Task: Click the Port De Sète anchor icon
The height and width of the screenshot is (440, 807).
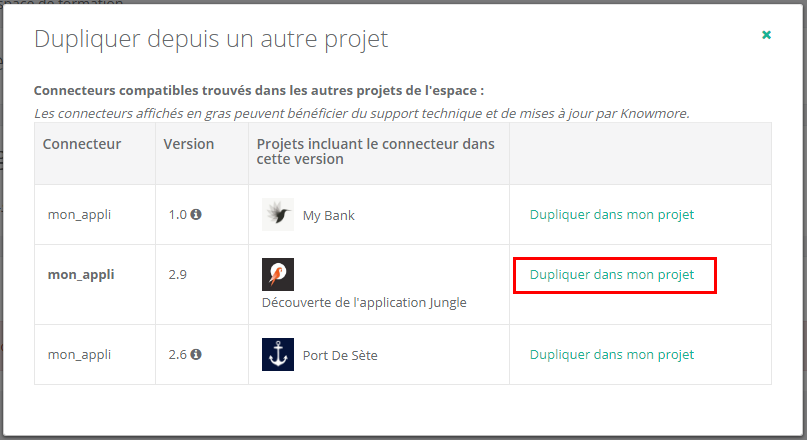Action: point(278,354)
